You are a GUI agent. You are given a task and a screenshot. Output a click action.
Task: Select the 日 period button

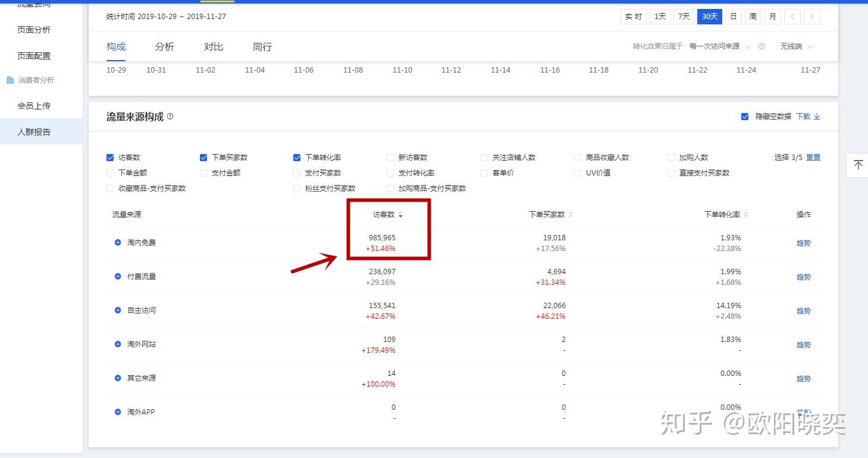pyautogui.click(x=734, y=17)
